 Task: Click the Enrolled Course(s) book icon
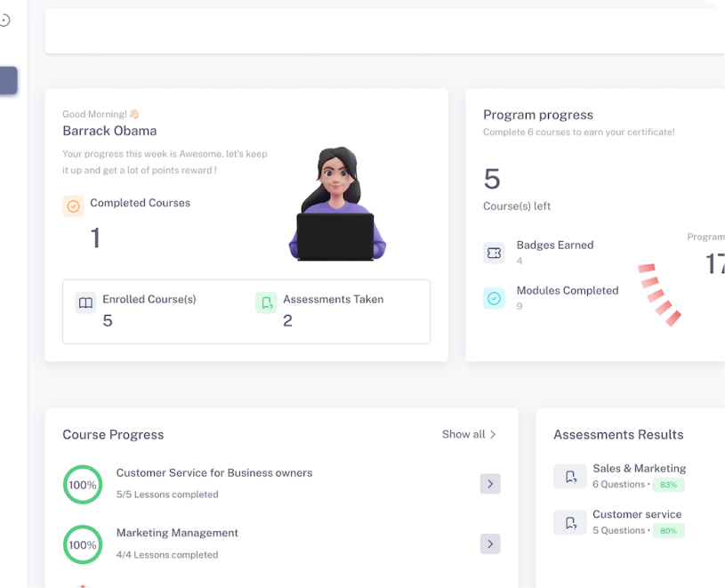tap(85, 302)
